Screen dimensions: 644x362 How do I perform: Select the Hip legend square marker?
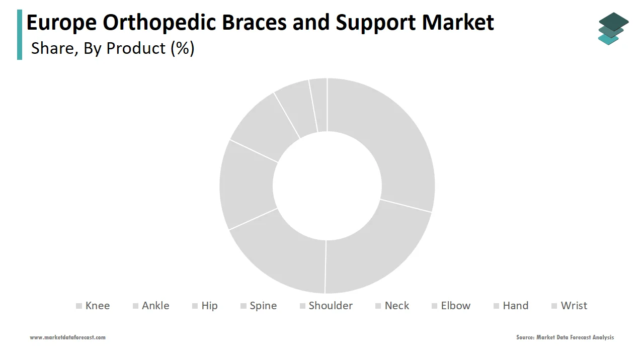[x=195, y=306]
